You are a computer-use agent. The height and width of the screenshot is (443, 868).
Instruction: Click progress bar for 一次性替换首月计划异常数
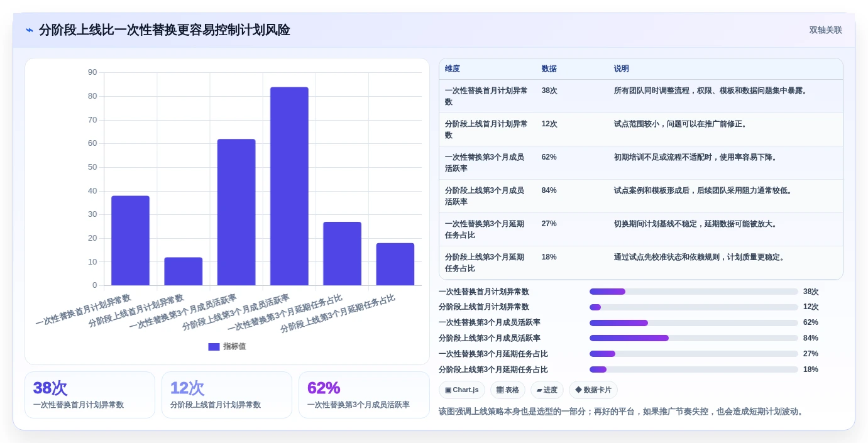694,292
